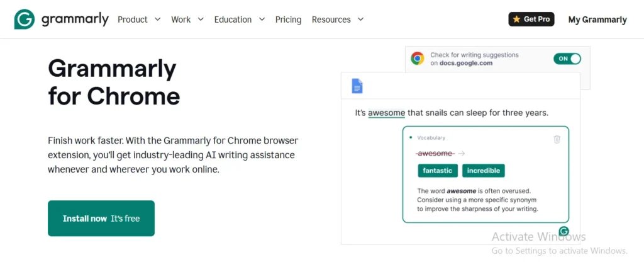This screenshot has height=269, width=644.
Task: Click 'Check for writing suggestions' text
Action: tap(474, 55)
